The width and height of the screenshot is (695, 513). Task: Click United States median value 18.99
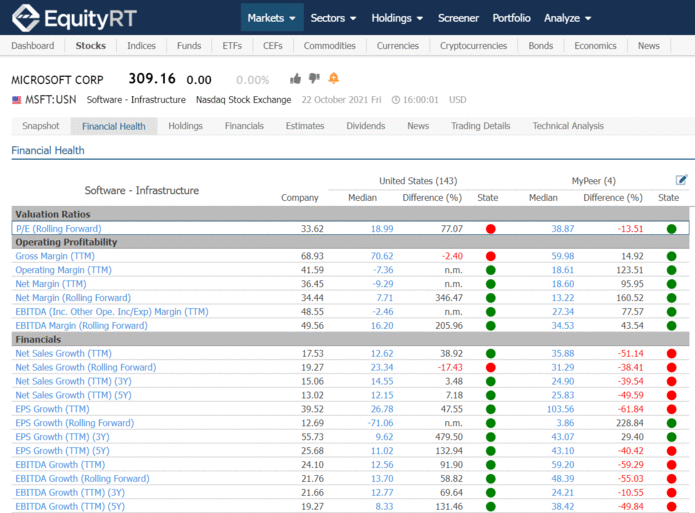tap(382, 229)
